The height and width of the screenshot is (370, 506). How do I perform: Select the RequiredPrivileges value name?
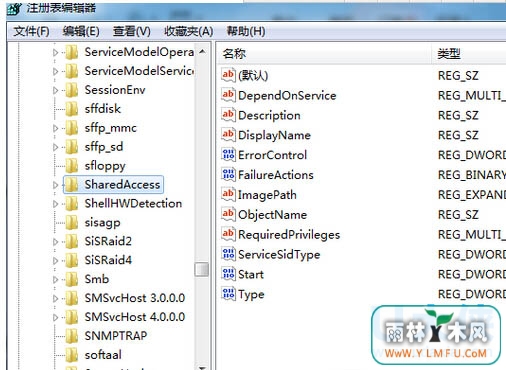pyautogui.click(x=289, y=235)
